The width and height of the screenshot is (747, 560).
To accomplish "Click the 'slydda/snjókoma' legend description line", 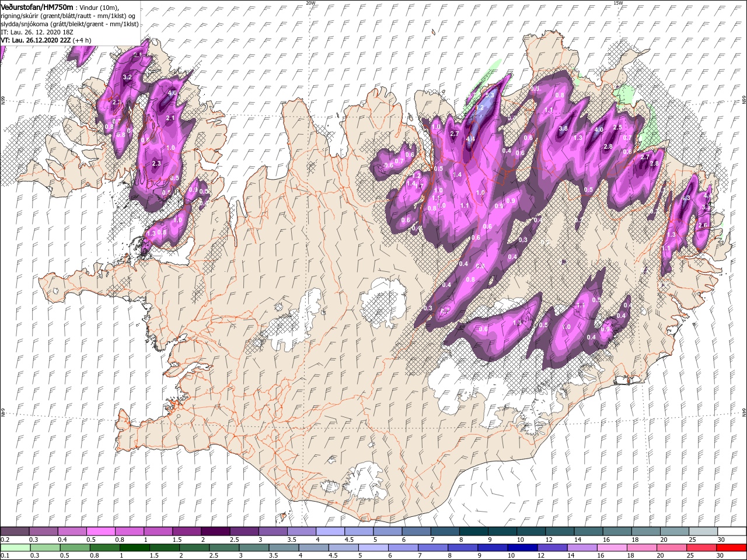I will pos(69,24).
